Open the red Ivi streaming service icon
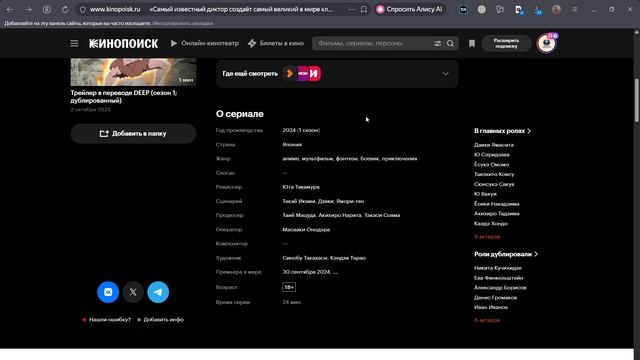Screen dimensions: 640x360 click(314, 73)
